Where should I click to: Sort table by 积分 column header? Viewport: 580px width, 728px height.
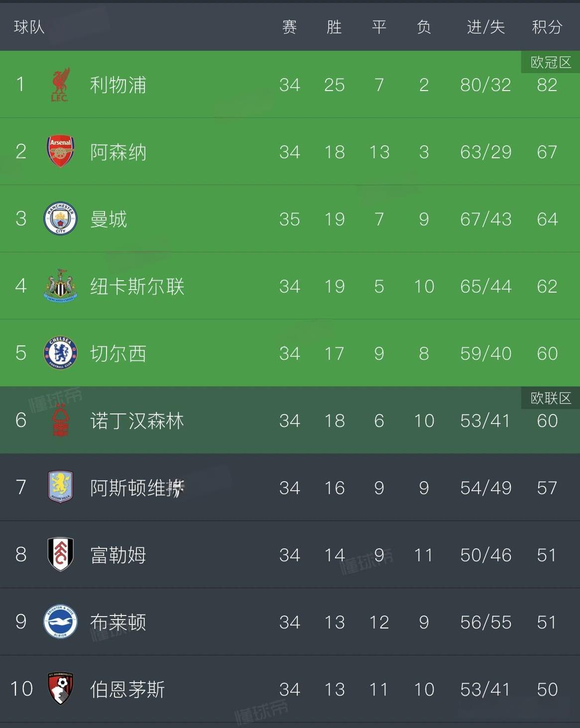coord(547,27)
